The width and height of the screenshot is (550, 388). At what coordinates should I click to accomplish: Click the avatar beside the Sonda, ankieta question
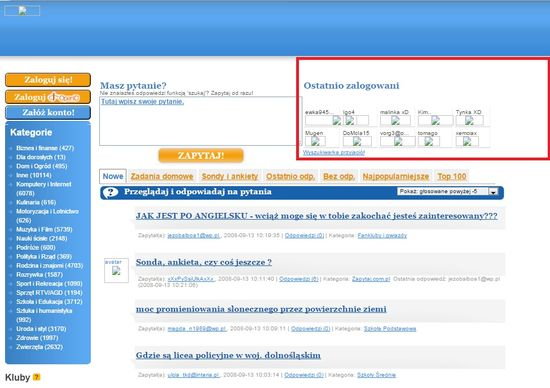point(116,270)
